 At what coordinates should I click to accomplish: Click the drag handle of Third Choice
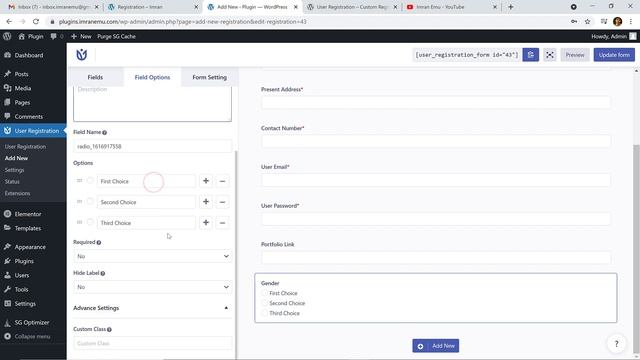click(80, 222)
